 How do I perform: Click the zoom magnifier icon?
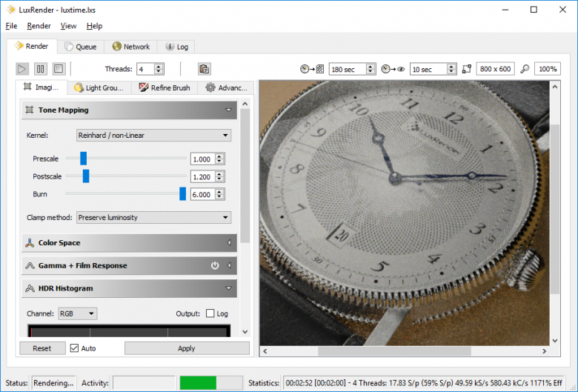pos(525,69)
